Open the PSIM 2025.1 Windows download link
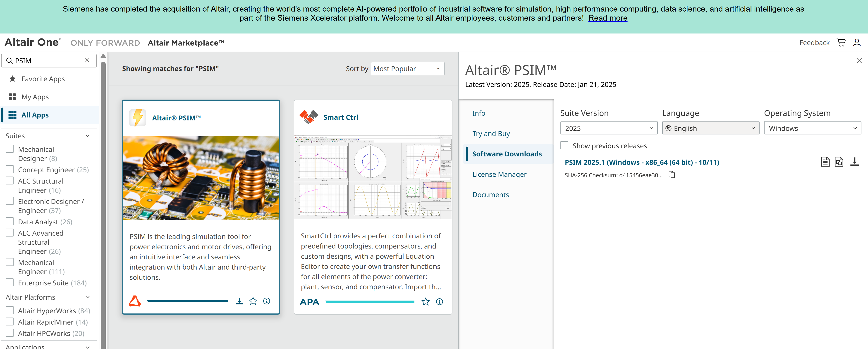The height and width of the screenshot is (349, 868). coord(642,162)
